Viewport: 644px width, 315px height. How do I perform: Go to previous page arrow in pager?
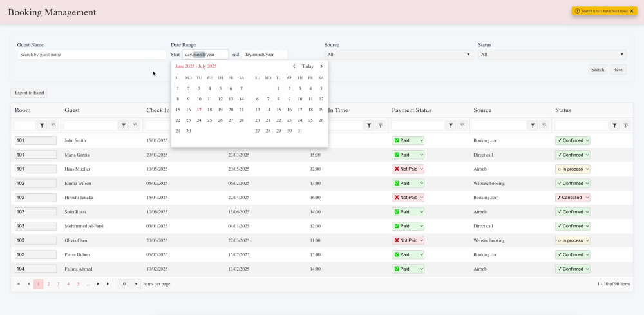[28, 284]
